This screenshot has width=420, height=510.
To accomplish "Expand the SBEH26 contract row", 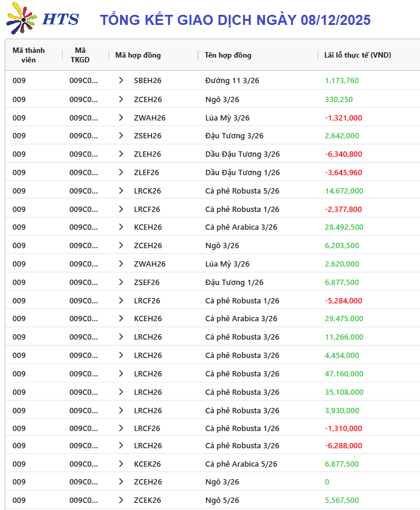I will (x=121, y=80).
